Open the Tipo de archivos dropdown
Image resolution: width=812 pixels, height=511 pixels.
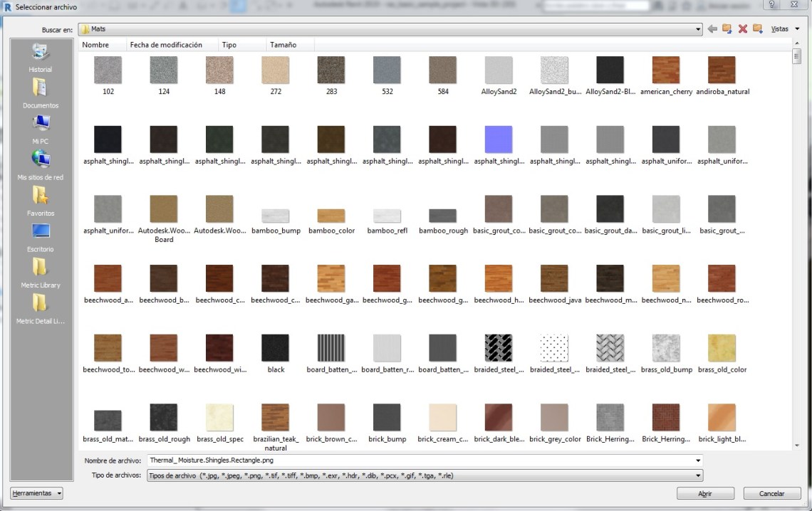[x=698, y=475]
